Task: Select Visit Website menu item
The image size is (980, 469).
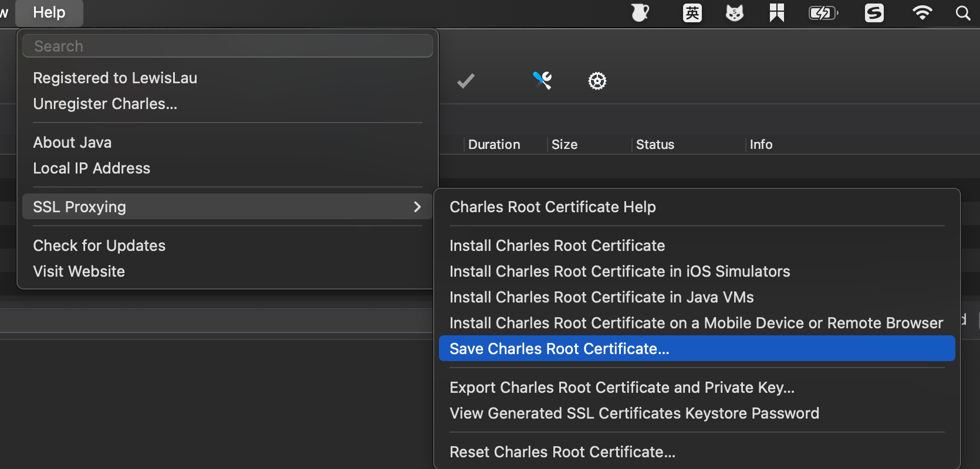Action: 228,271
